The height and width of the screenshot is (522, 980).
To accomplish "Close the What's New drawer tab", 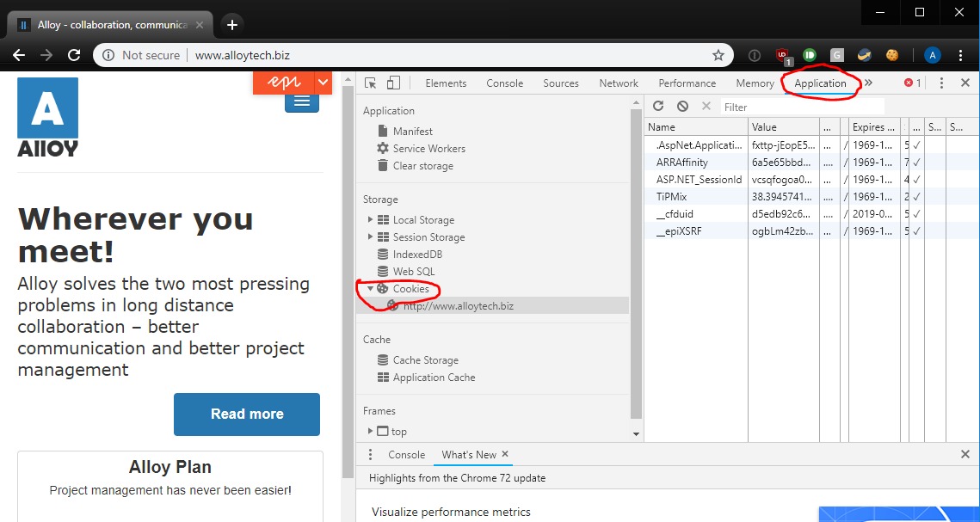I will [505, 454].
